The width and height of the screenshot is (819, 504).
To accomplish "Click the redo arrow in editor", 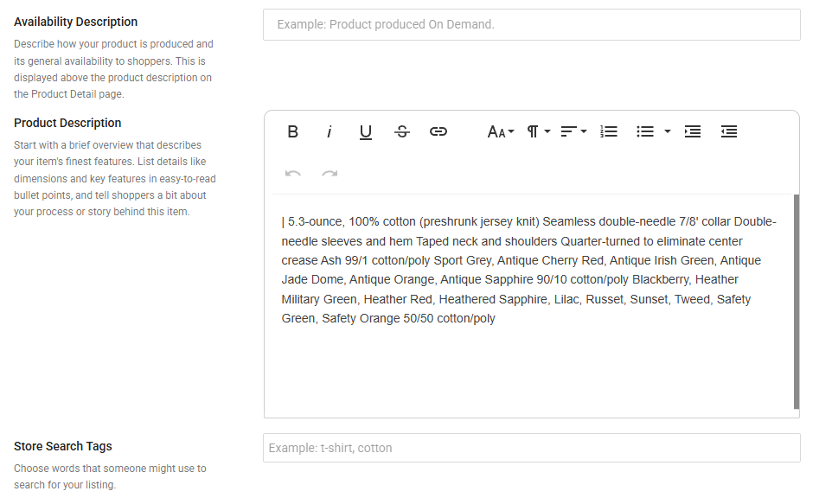I will (330, 174).
